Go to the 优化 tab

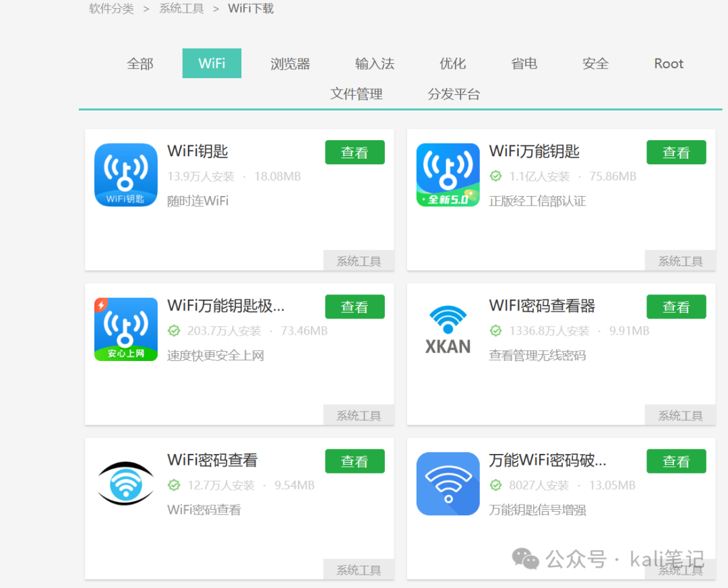pos(452,63)
